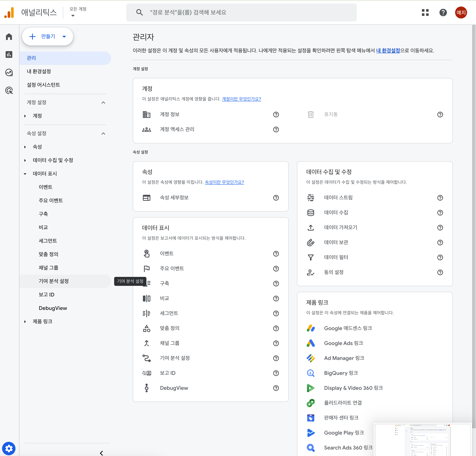Viewport: 476px width, 456px height.
Task: Open the Advertising icon in left rail
Action: (x=9, y=90)
